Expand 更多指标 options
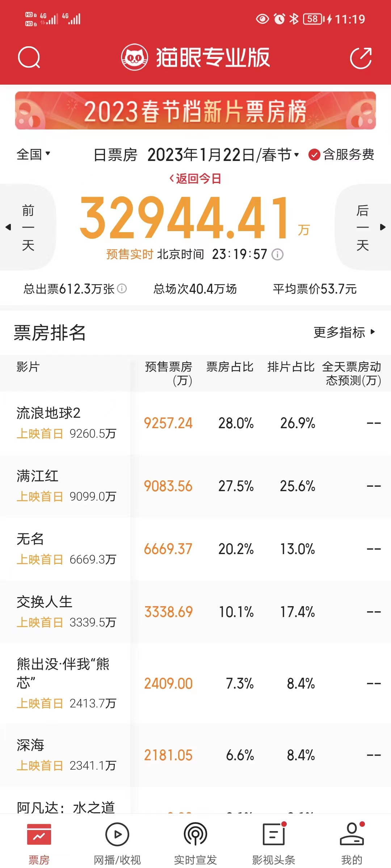Screen dimensions: 391x868 pyautogui.click(x=344, y=332)
